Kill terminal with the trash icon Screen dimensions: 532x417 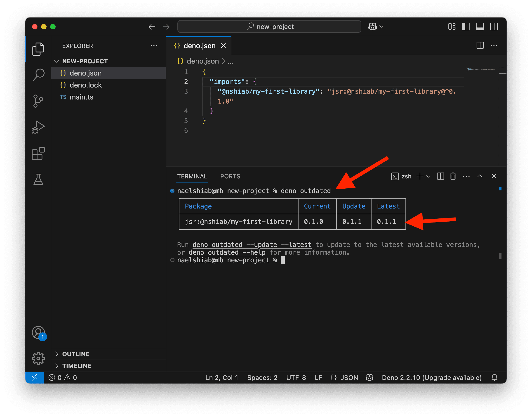coord(453,176)
